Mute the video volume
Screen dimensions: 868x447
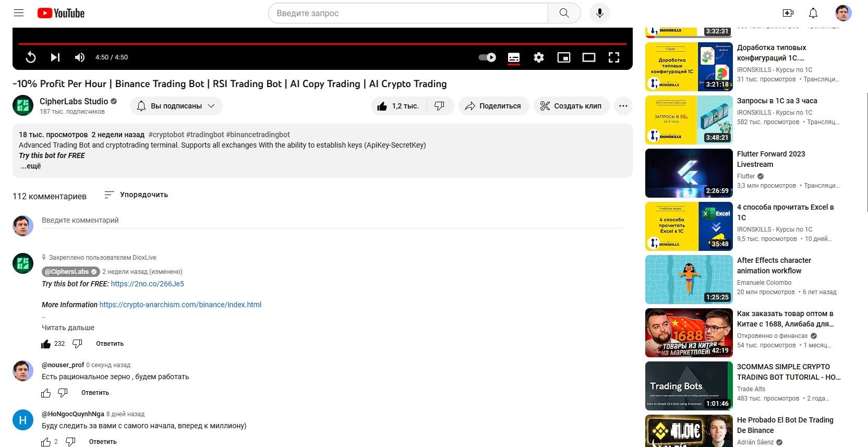click(80, 57)
